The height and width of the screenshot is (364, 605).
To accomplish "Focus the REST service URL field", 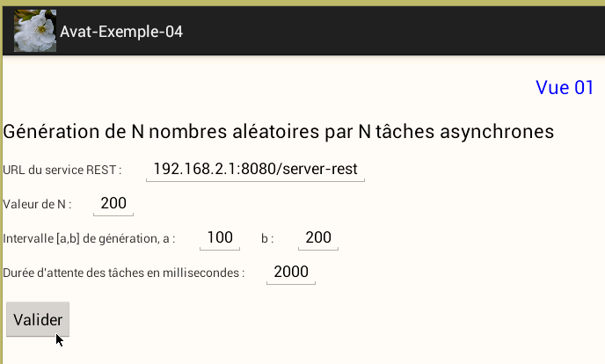I will pyautogui.click(x=255, y=169).
